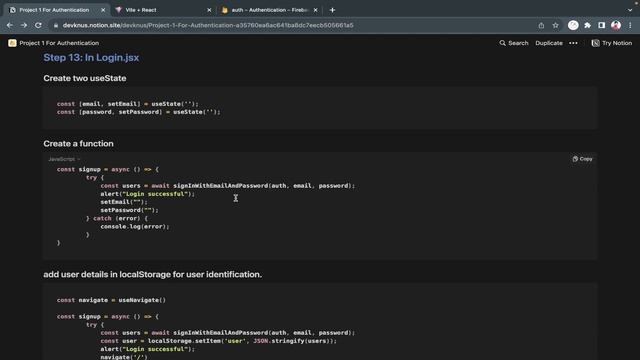Click the lock icon in the address bar
Screen dimensions: 640x360
tap(56, 25)
